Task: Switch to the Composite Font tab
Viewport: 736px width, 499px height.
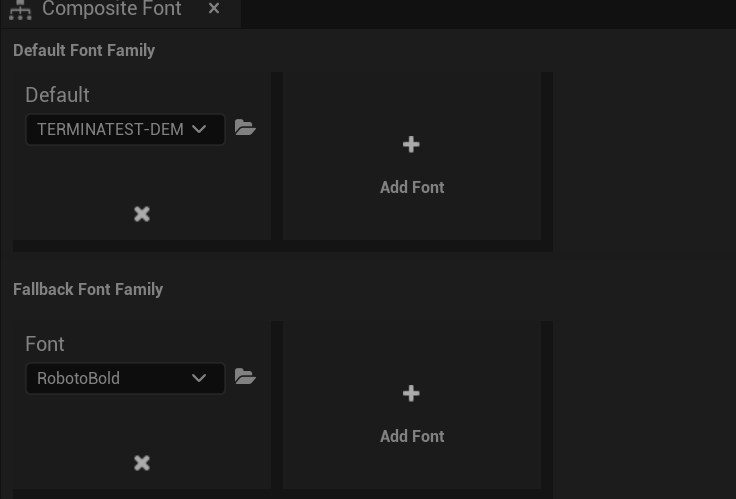Action: click(111, 10)
